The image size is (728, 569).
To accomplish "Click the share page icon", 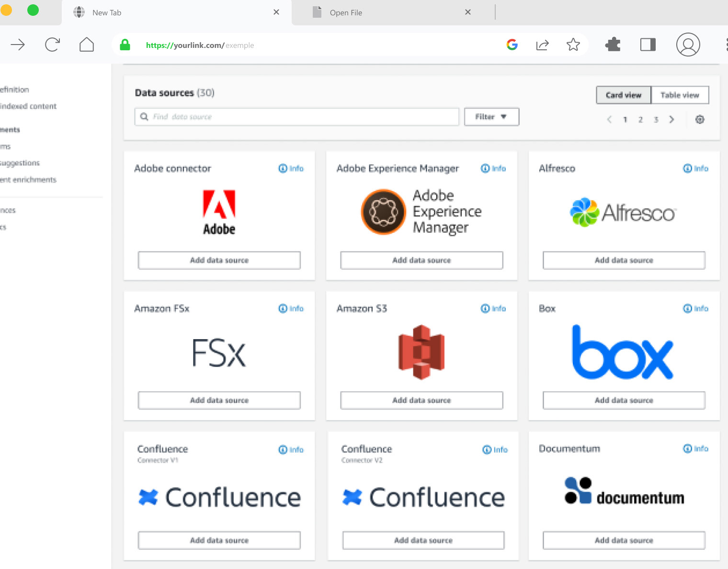I will [542, 45].
